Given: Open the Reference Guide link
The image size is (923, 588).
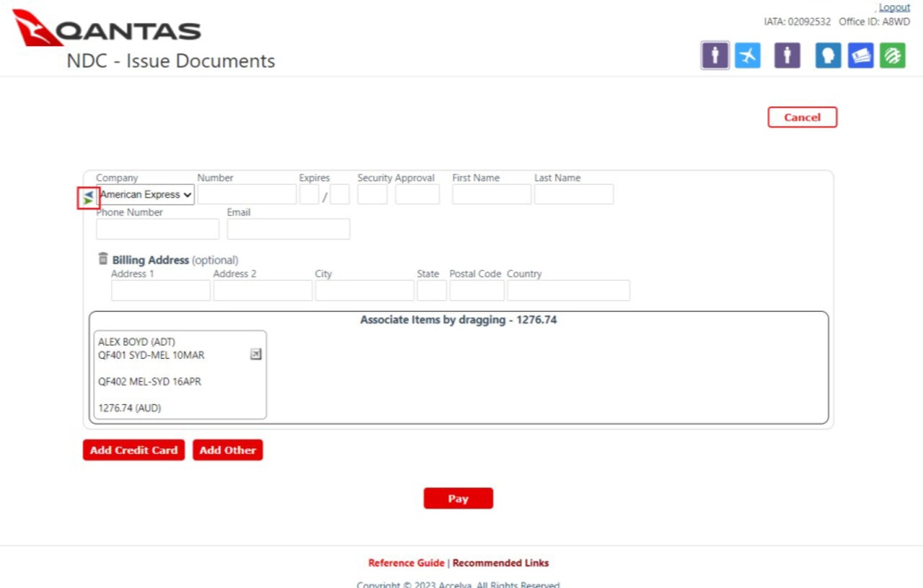Looking at the screenshot, I should coord(406,563).
